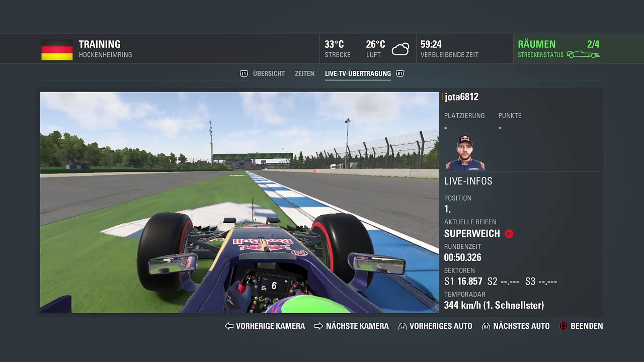Click the live onboard video feed
644x362 pixels.
[239, 202]
